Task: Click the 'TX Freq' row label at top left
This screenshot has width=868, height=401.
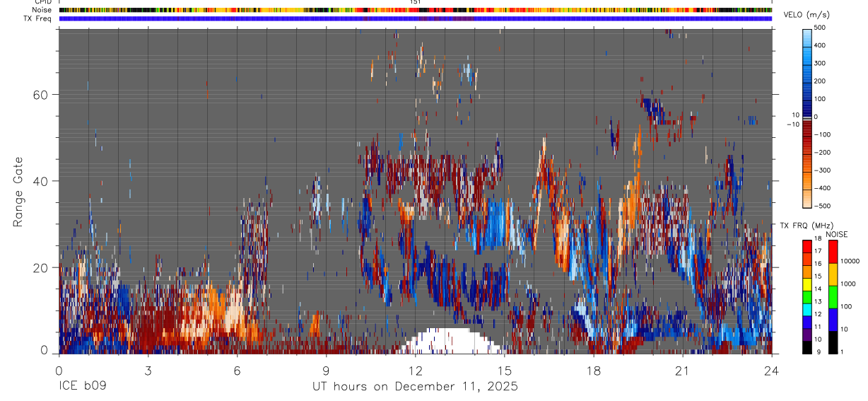Action: pos(38,18)
